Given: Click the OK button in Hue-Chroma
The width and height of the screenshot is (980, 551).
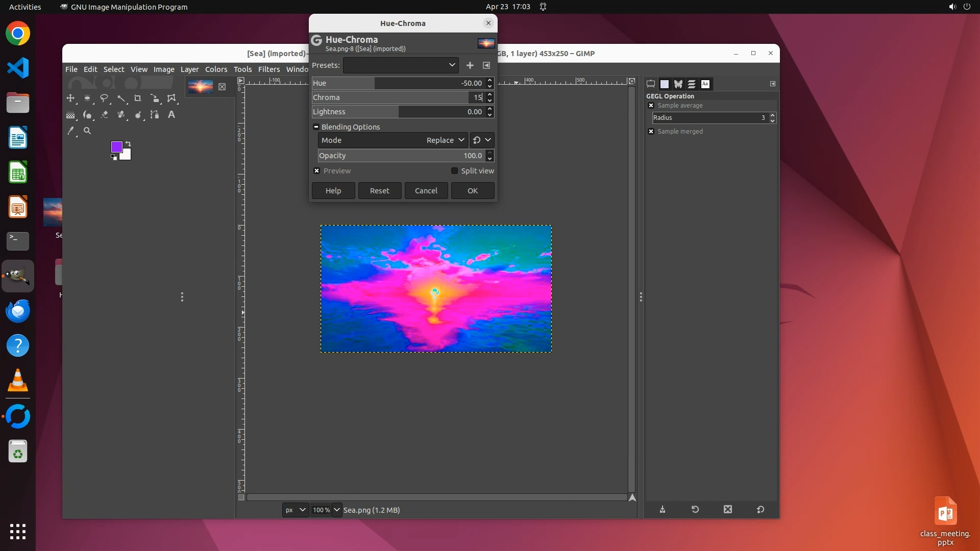Looking at the screenshot, I should click(x=472, y=191).
